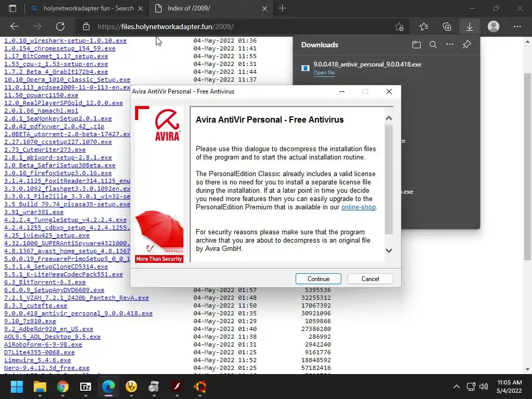Click DTLite4355-0068.exe link
This screenshot has height=399, width=532.
tap(39, 353)
